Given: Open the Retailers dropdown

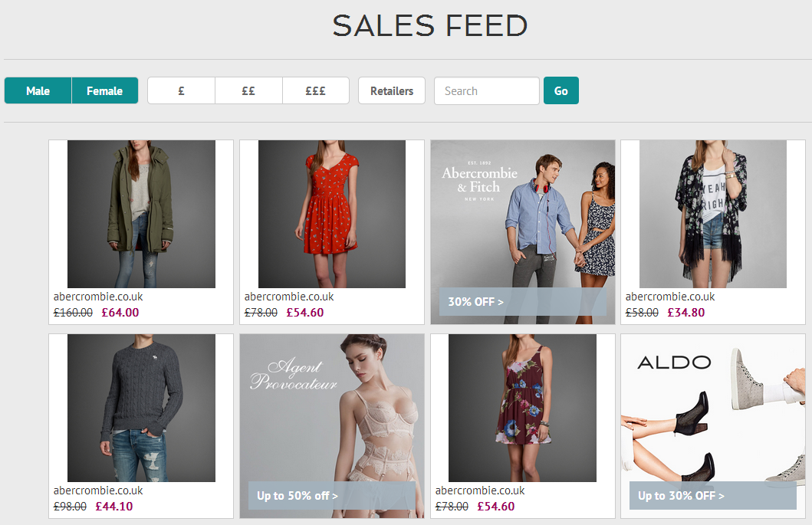Looking at the screenshot, I should [x=392, y=90].
